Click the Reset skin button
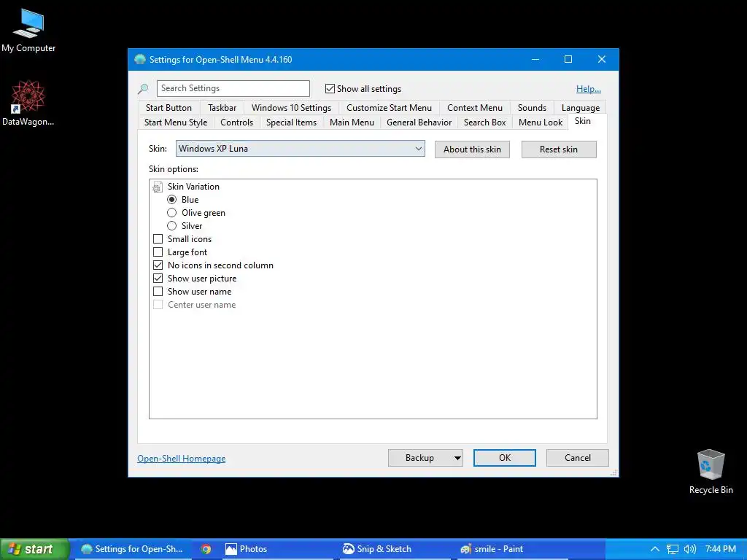This screenshot has height=560, width=747. click(559, 149)
